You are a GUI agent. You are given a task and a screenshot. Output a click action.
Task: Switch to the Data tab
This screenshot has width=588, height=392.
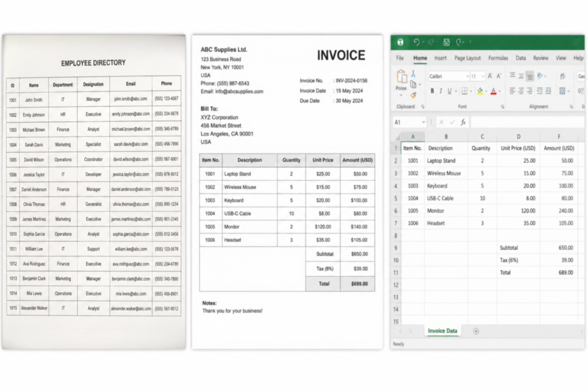coord(521,58)
